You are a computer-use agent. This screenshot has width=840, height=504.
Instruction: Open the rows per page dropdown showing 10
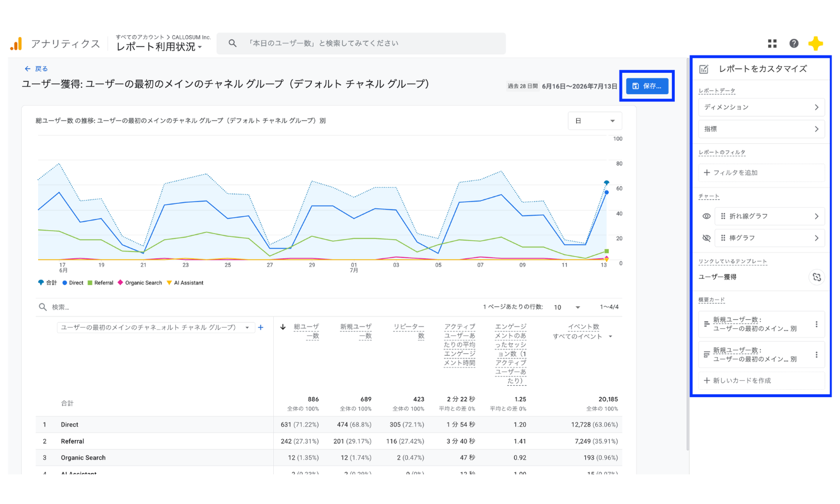point(567,307)
